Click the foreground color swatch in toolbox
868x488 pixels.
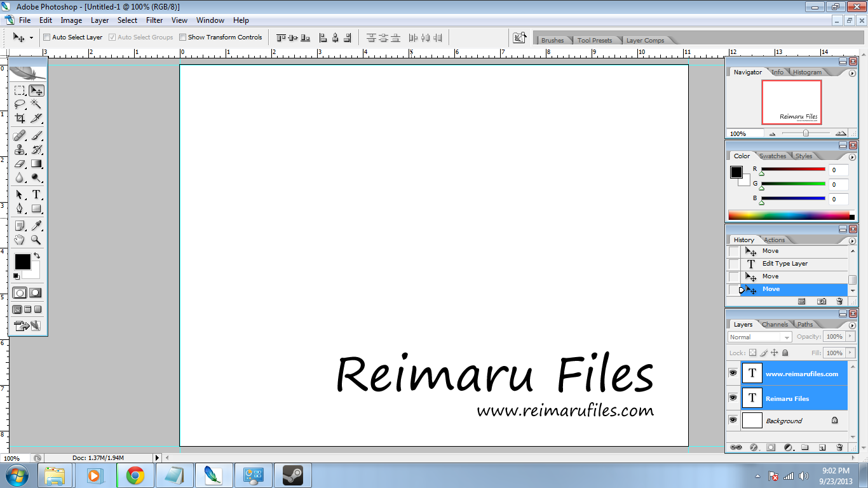(22, 261)
